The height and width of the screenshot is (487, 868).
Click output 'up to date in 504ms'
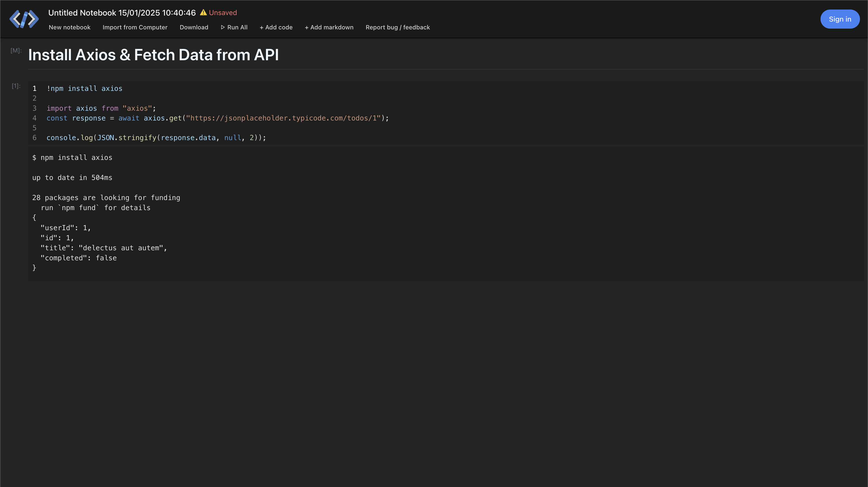pos(72,178)
